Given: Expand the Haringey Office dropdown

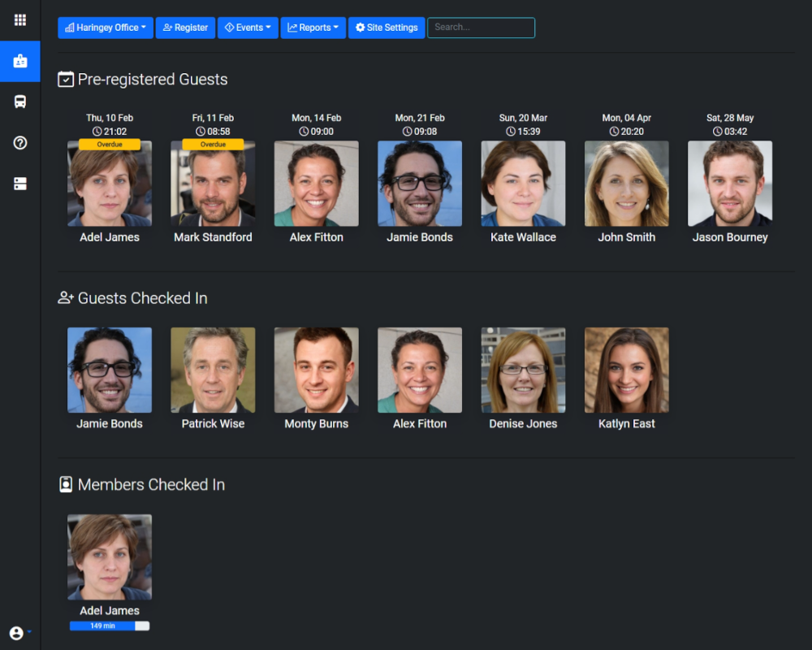Looking at the screenshot, I should pyautogui.click(x=106, y=28).
